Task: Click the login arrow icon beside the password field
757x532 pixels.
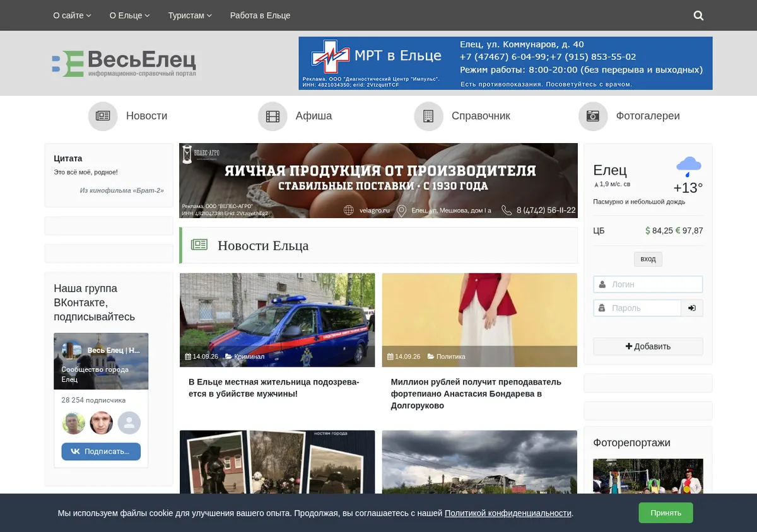Action: point(692,308)
